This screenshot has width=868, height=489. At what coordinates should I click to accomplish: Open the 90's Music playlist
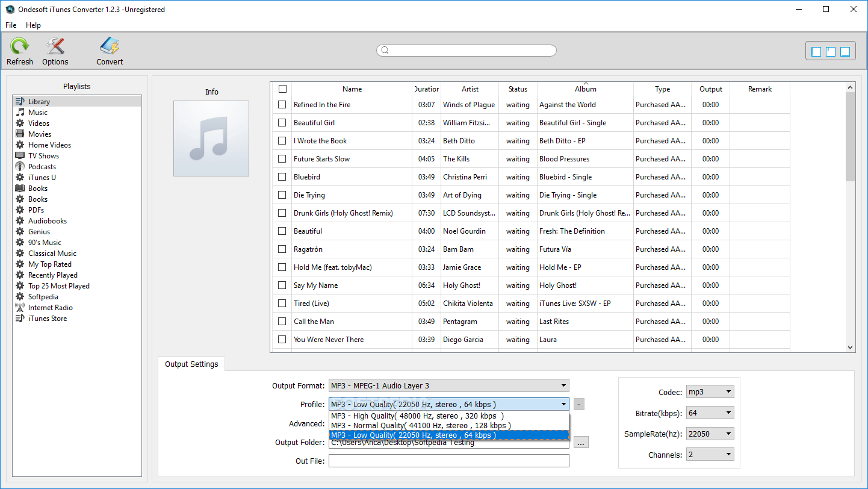tap(77, 243)
